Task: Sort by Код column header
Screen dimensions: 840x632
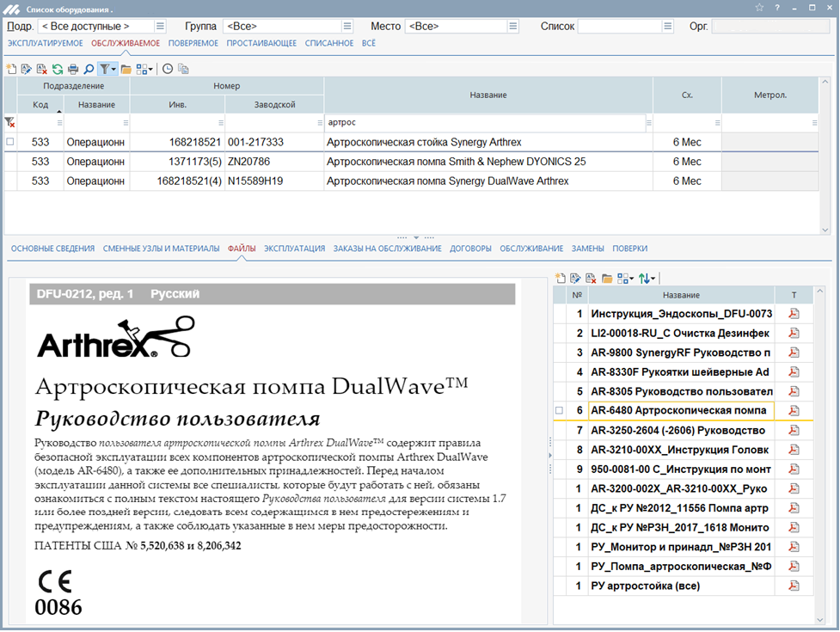Action: pos(40,104)
